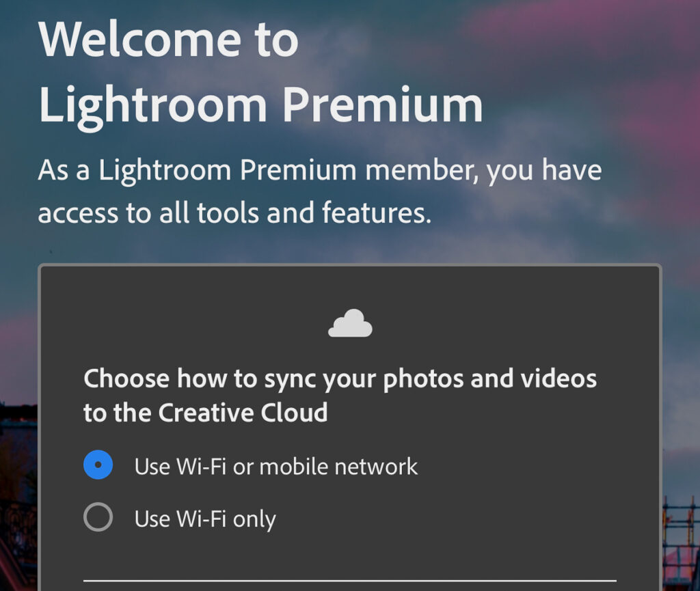This screenshot has width=700, height=591.
Task: Click the Creative Cloud sync icon
Action: 350,323
